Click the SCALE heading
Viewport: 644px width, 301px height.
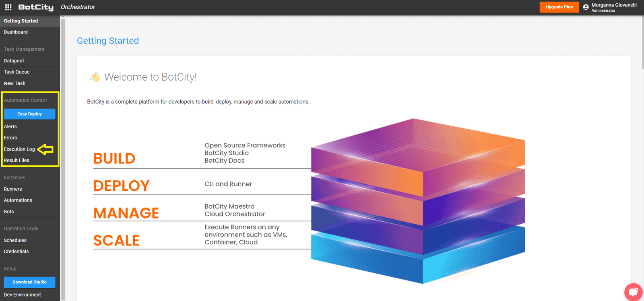tap(116, 241)
